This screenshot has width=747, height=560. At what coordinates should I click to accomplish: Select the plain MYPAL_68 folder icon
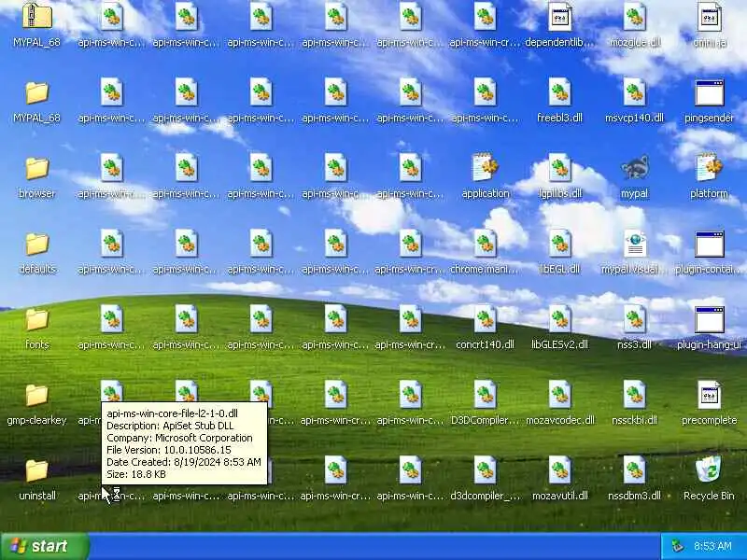click(x=37, y=92)
